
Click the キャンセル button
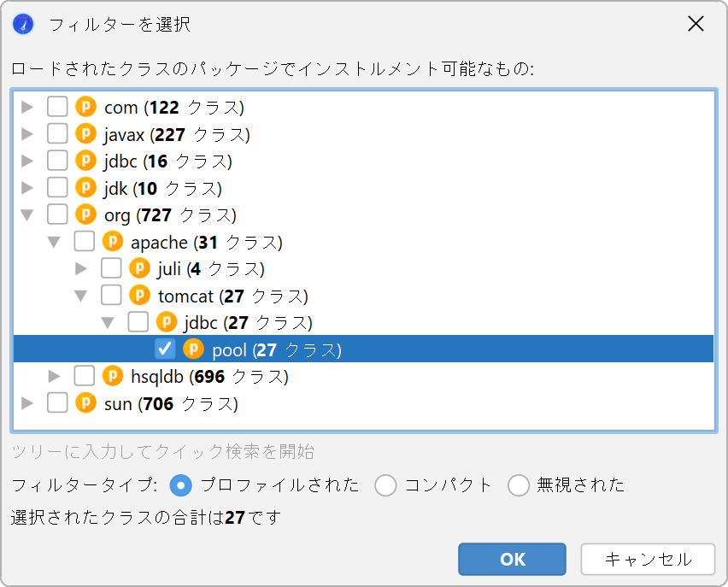click(x=648, y=559)
